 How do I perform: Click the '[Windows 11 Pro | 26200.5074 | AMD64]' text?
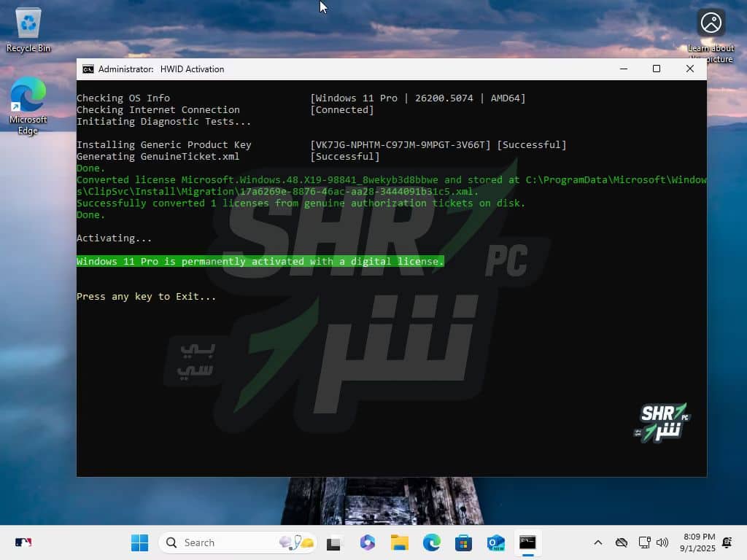pyautogui.click(x=418, y=98)
